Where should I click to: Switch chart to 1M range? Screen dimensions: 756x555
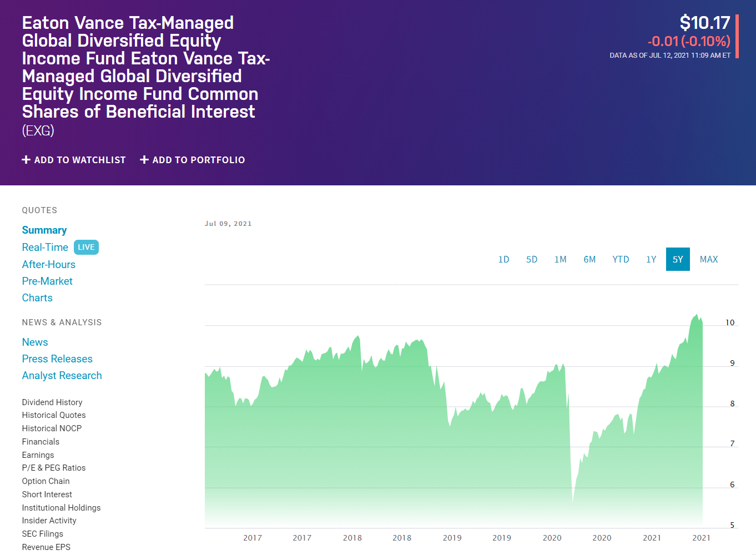561,259
